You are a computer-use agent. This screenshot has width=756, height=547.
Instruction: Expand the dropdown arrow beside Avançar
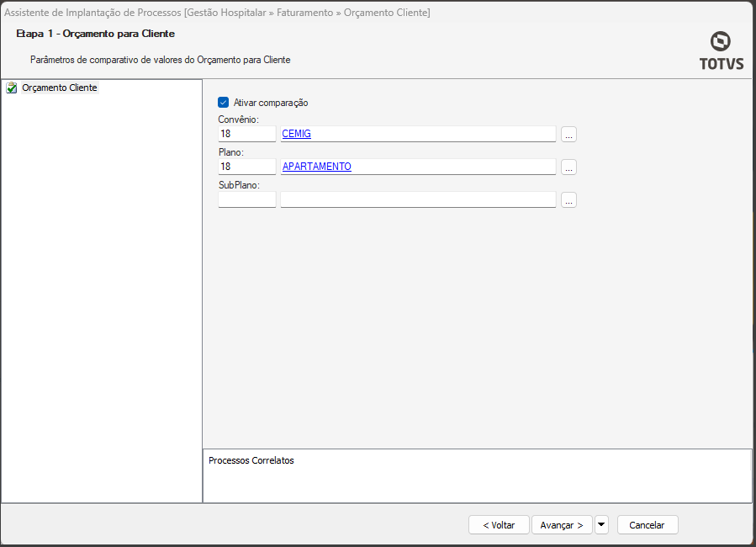coord(601,524)
